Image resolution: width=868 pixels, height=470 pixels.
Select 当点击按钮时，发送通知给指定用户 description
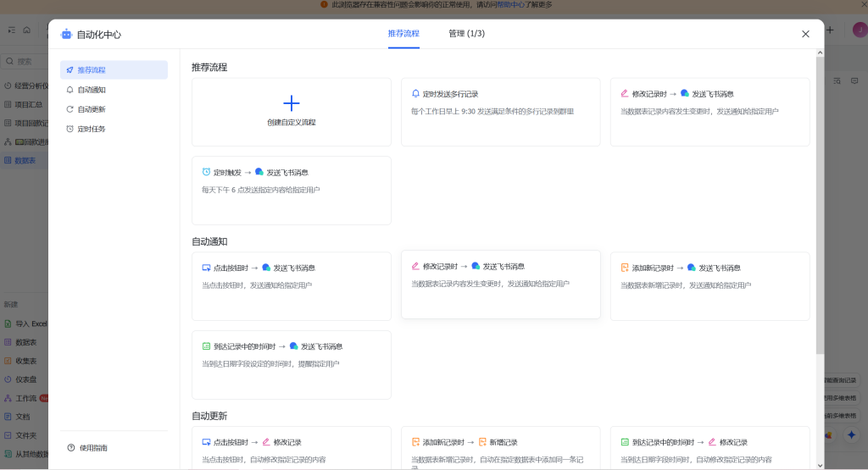click(257, 285)
